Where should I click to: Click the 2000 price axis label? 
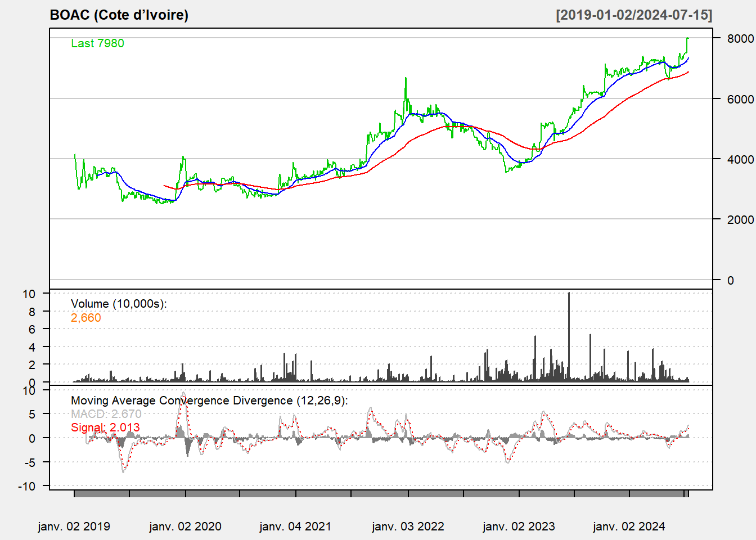(x=740, y=220)
